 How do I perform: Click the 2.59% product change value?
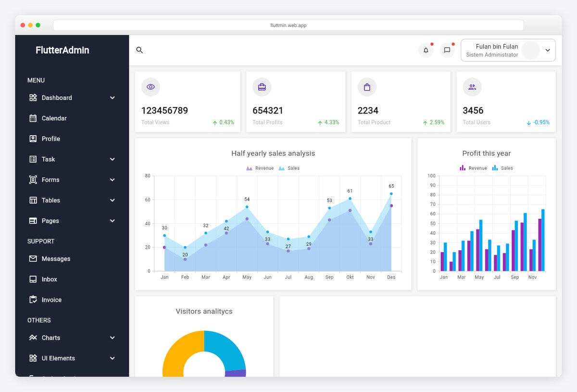(x=437, y=123)
